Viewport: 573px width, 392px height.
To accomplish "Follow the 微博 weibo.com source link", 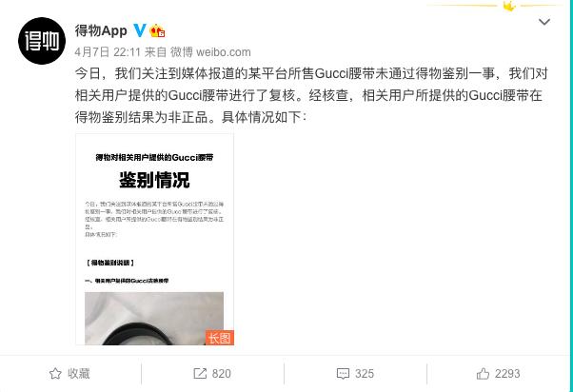I will [210, 52].
